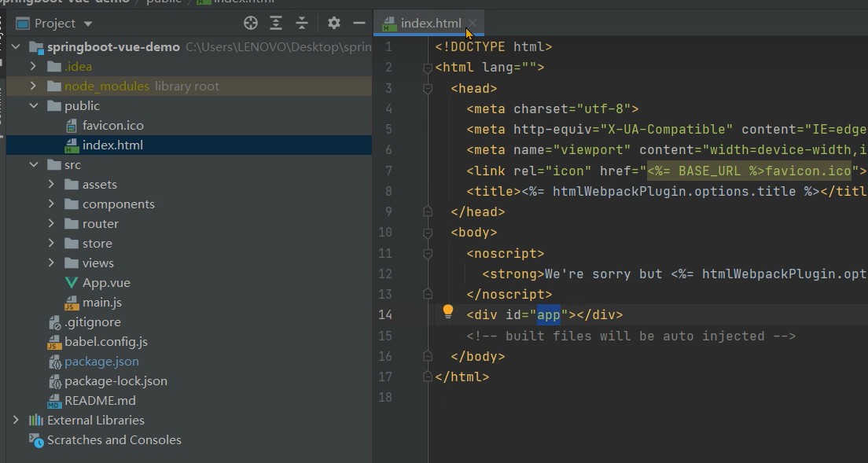Expand the node_modules folder
The height and width of the screenshot is (463, 868).
(33, 86)
